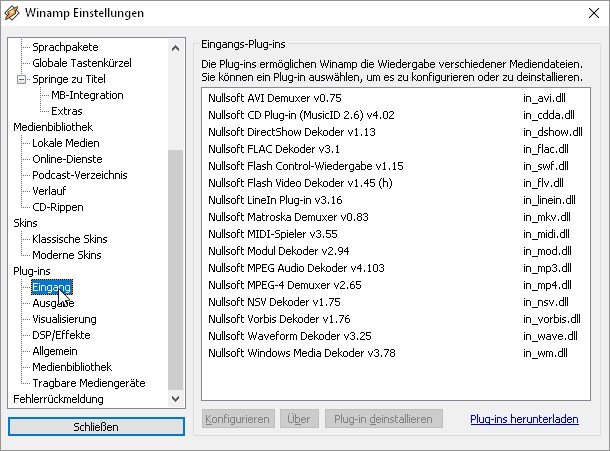Close the Winamp Einstellungen window
Screen dimensions: 610x451
point(594,13)
